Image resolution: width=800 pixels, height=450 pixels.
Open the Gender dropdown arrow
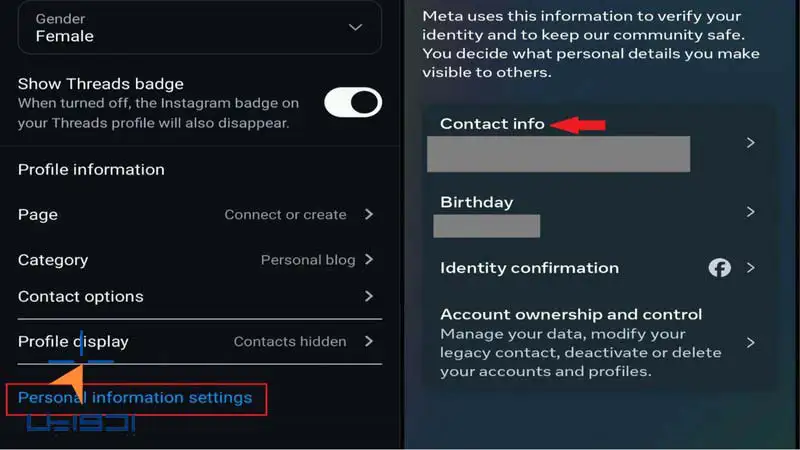pyautogui.click(x=355, y=28)
